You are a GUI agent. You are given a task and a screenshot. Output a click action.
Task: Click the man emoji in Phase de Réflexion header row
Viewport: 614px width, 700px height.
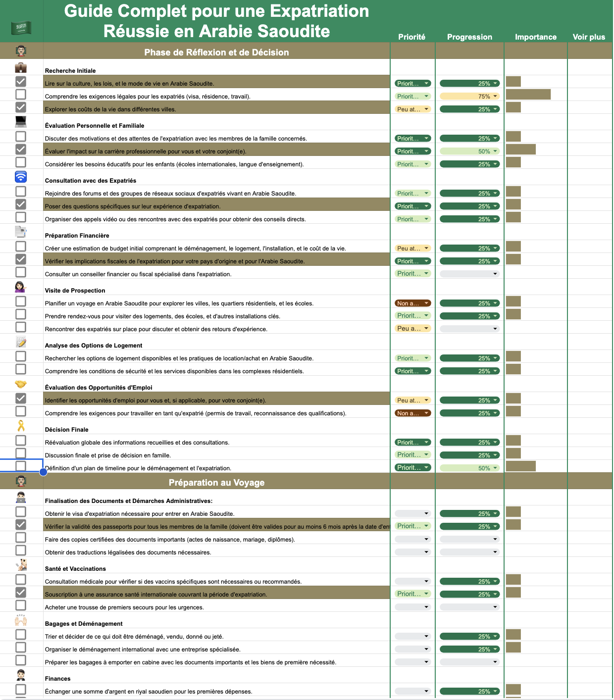(21, 50)
